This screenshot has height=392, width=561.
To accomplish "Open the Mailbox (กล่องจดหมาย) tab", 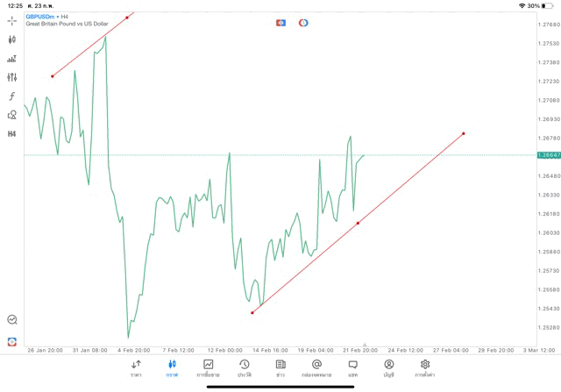I will 316,367.
